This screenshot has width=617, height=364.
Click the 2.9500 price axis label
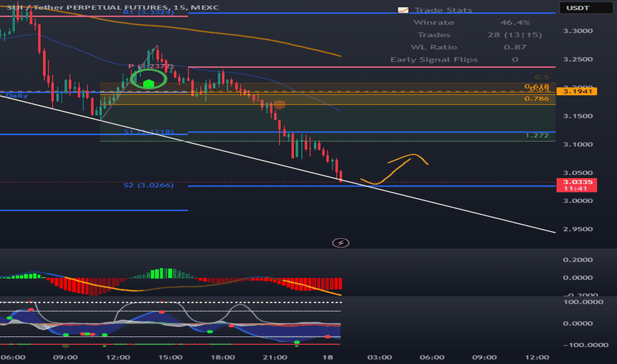pyautogui.click(x=578, y=229)
